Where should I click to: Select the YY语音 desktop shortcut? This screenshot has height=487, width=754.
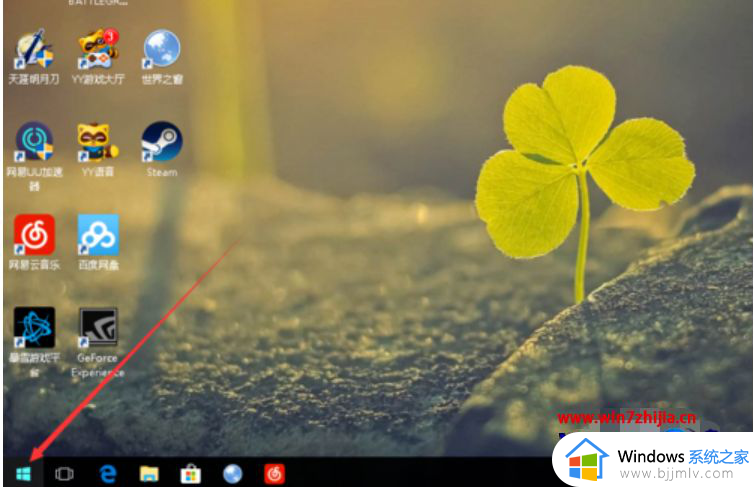[x=98, y=150]
